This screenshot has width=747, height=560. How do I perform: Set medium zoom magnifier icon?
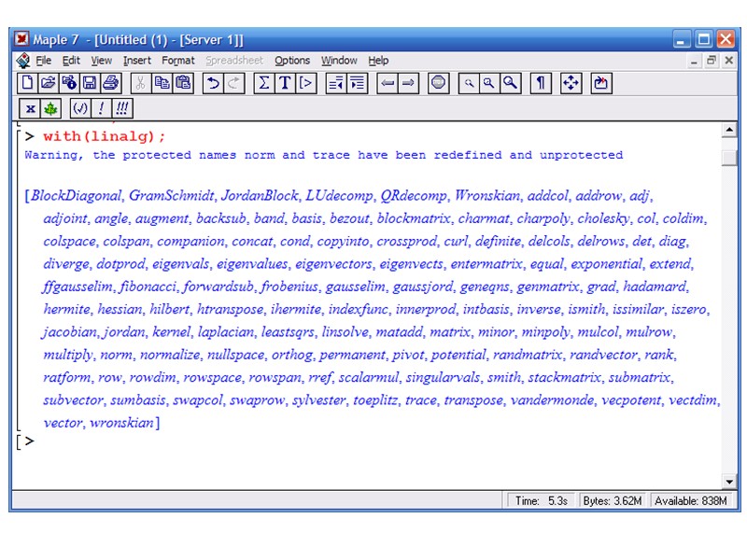[x=489, y=83]
